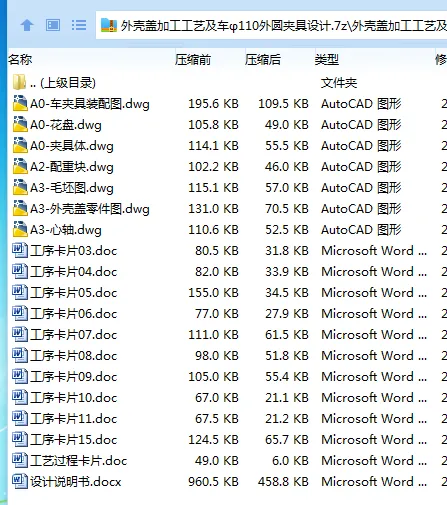Click the parent folder icon (上级目录)
447x505 pixels.
[19, 82]
